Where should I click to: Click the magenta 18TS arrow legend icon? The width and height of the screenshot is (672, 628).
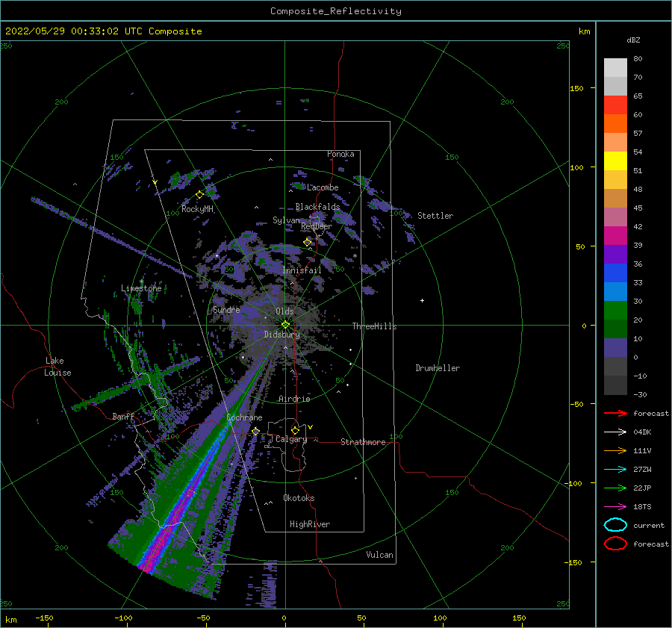(615, 507)
